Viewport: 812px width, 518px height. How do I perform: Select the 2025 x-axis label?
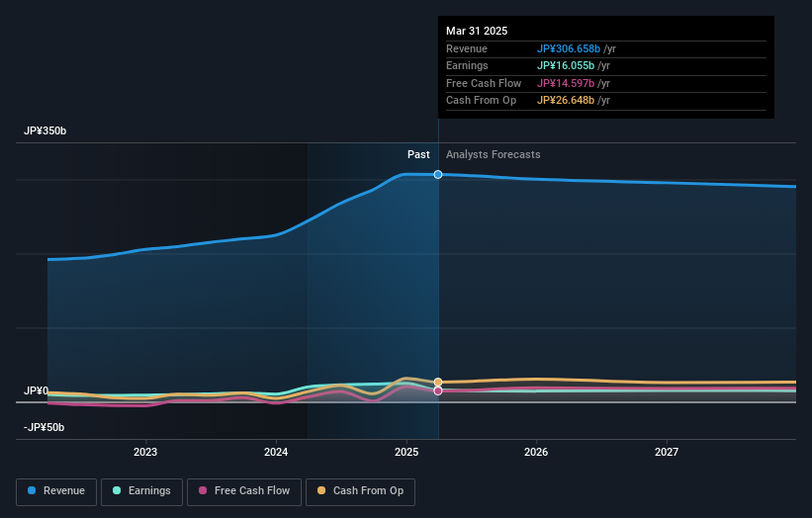coord(406,452)
